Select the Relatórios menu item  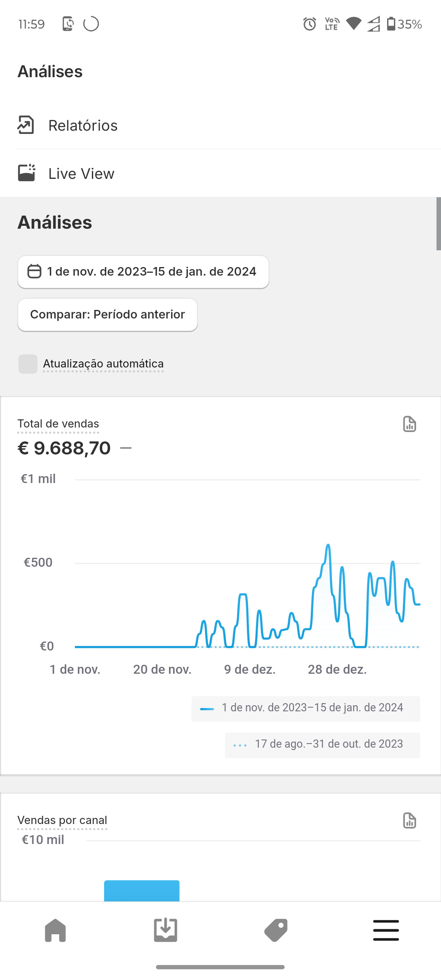click(83, 125)
